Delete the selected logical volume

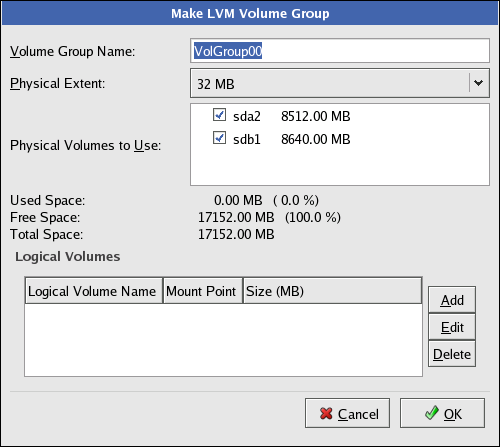coord(452,354)
